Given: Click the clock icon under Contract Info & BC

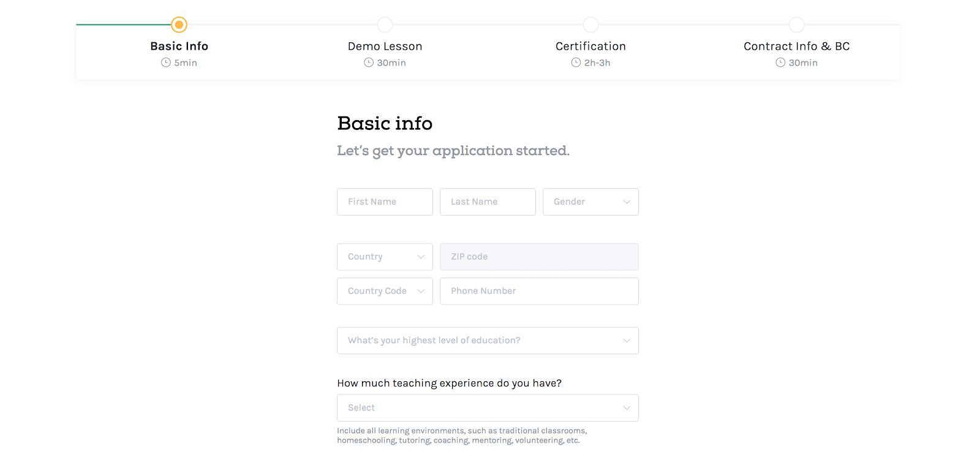Looking at the screenshot, I should point(780,63).
